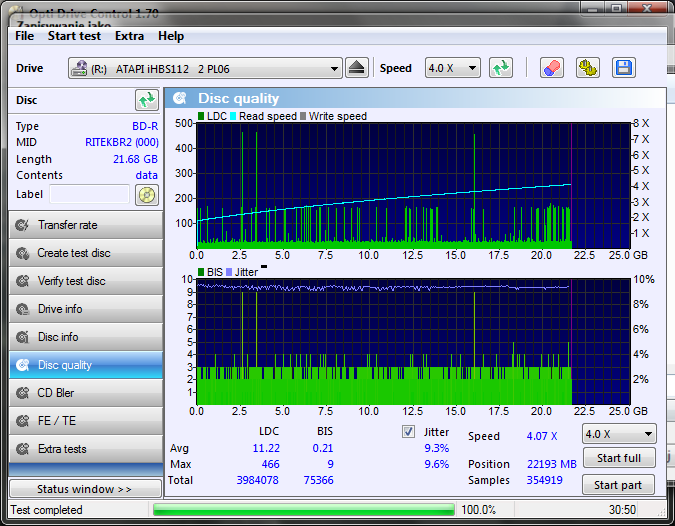Open the Disc info panel
This screenshot has width=675, height=526.
86,337
